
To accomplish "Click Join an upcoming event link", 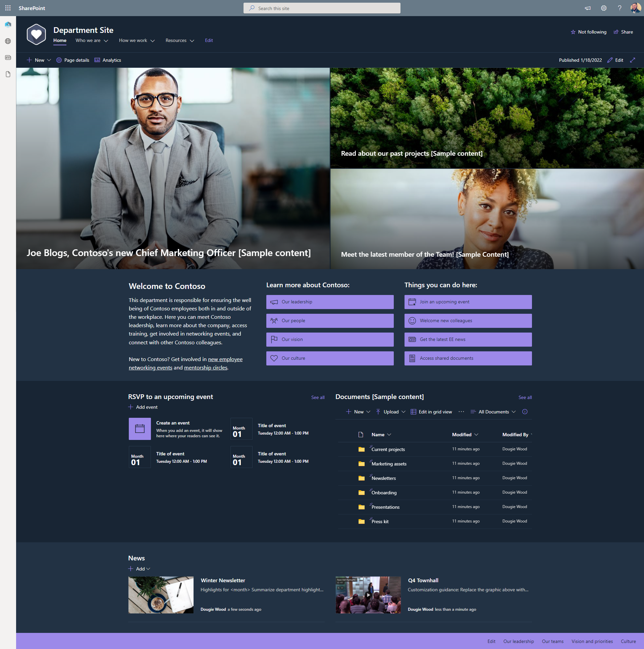I will [x=468, y=302].
